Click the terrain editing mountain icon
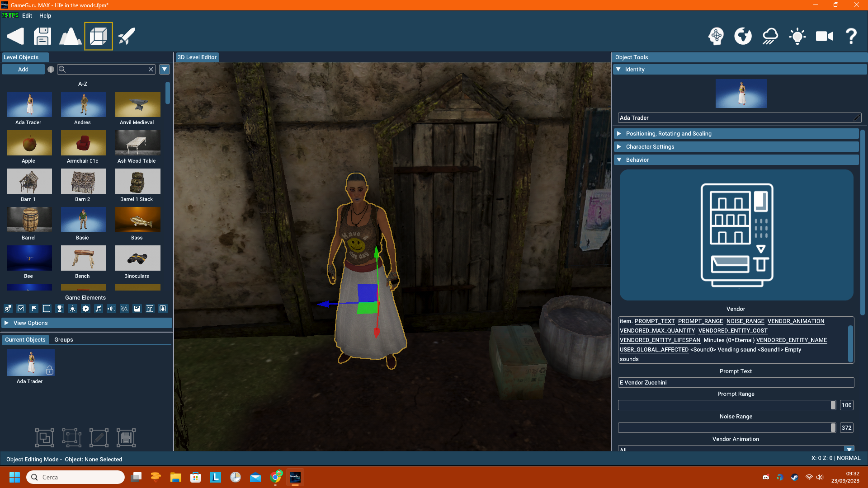Viewport: 868px width, 488px height. pos(71,36)
